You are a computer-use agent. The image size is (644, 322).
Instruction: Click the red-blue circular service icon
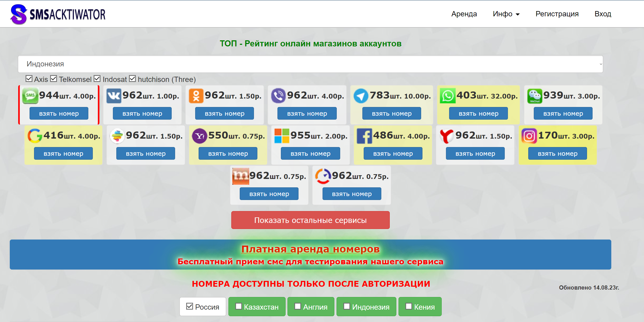tap(323, 176)
